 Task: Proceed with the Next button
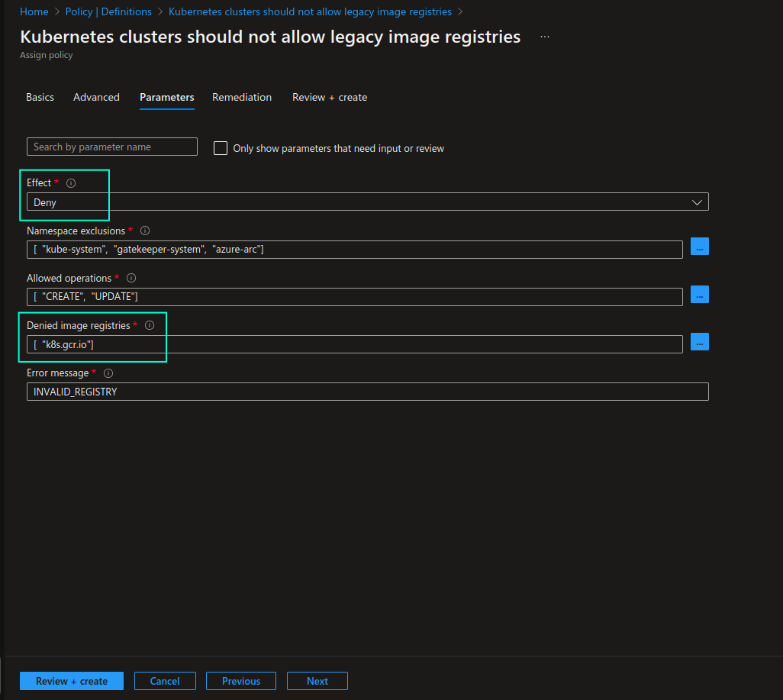tap(317, 681)
